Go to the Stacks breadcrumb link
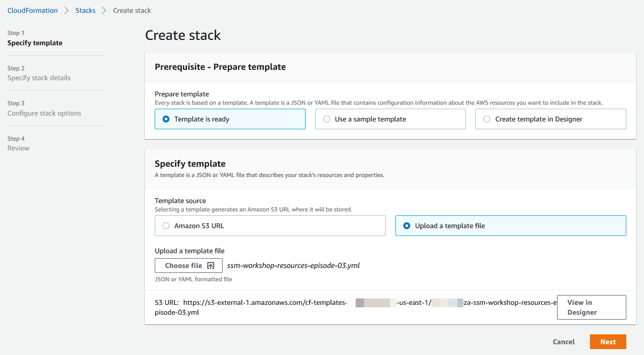The image size is (644, 355). click(x=85, y=10)
